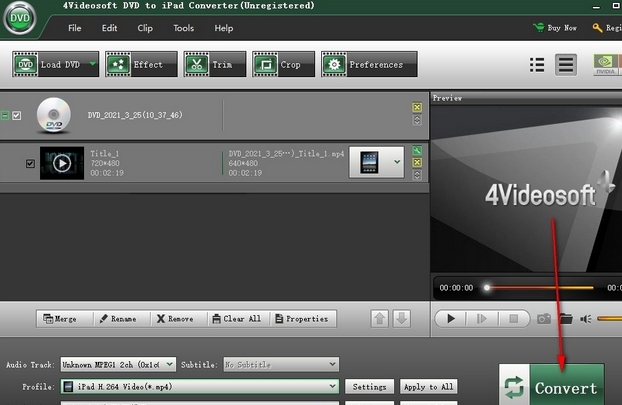This screenshot has width=622, height=405.
Task: Click output filename DVD_2021_3_25...Title_1.mp4
Action: coord(286,154)
